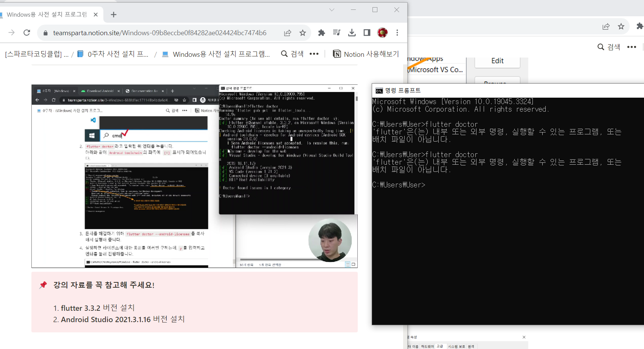
Task: Open the 0주차 사전 설치 프... breadcrumb
Action: (x=113, y=54)
